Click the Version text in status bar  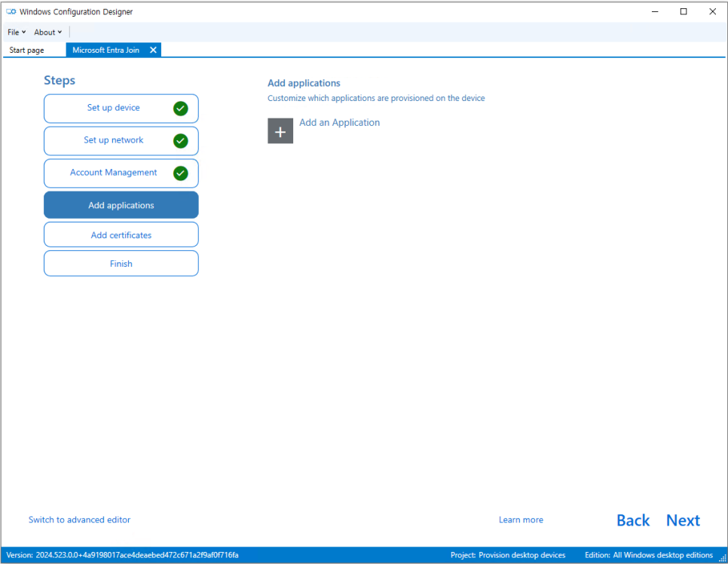pyautogui.click(x=122, y=555)
